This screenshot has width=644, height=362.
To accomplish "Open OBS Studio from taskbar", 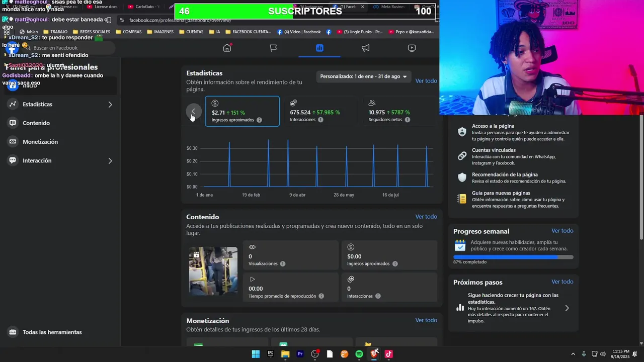I will click(x=315, y=354).
